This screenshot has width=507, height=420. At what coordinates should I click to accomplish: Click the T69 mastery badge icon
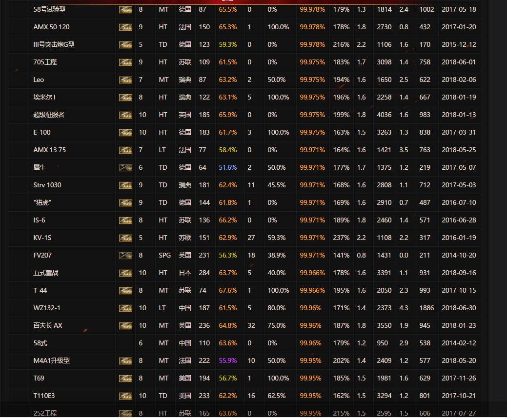tap(125, 378)
